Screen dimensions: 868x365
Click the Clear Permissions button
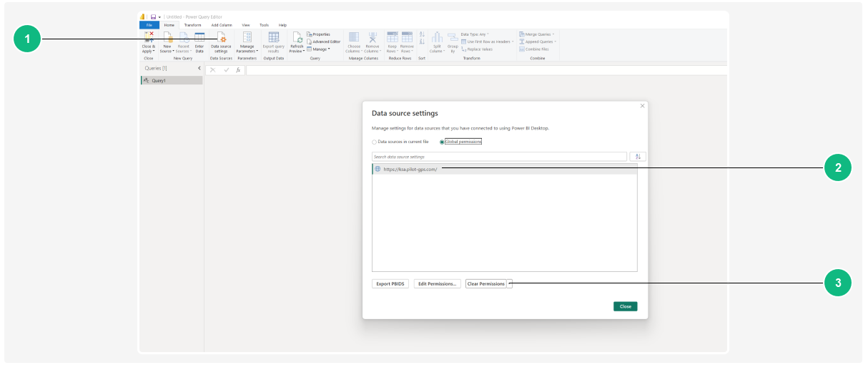click(486, 284)
